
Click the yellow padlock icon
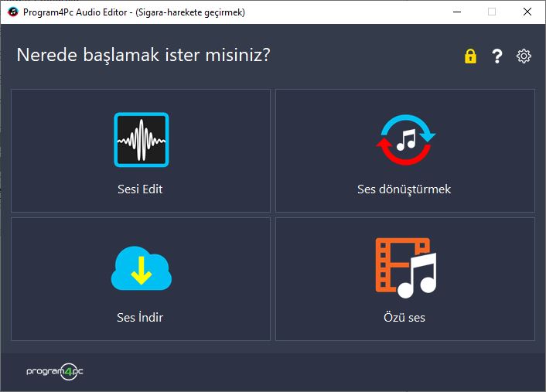click(470, 56)
